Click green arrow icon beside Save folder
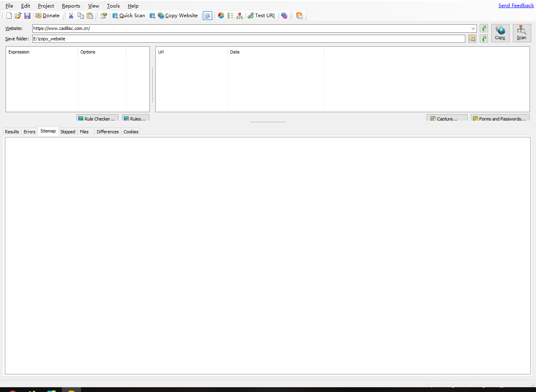Viewport: 536px width, 392px height. pos(484,39)
